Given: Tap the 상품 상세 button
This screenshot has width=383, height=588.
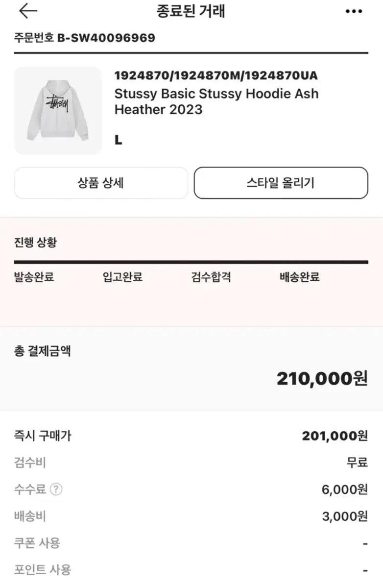Looking at the screenshot, I should pos(101,183).
